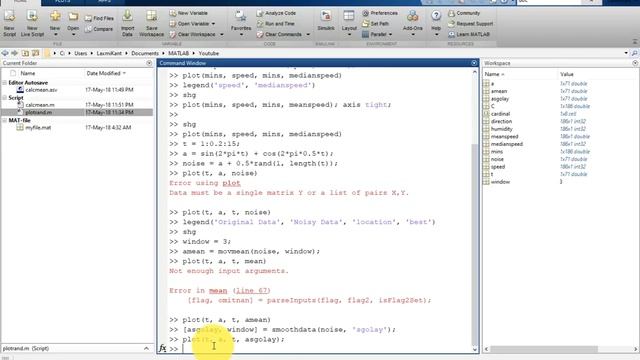Click the Workspace horizontal scrollbar

(544, 349)
